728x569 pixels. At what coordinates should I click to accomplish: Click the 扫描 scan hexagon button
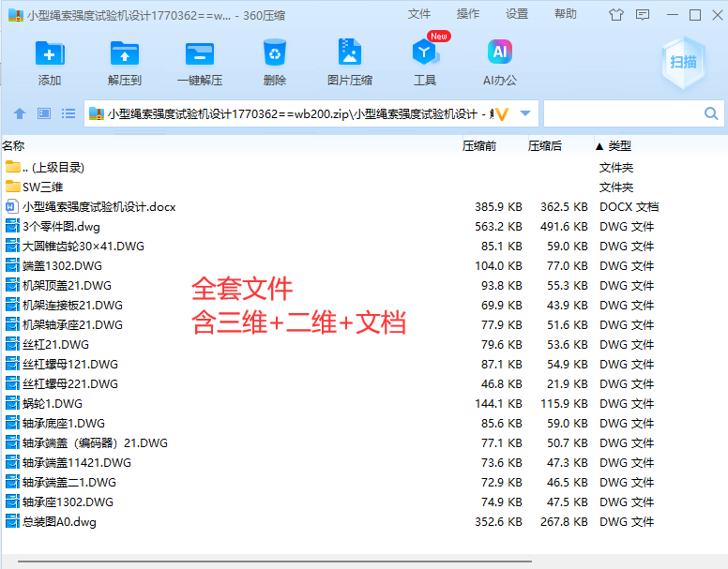tap(683, 63)
